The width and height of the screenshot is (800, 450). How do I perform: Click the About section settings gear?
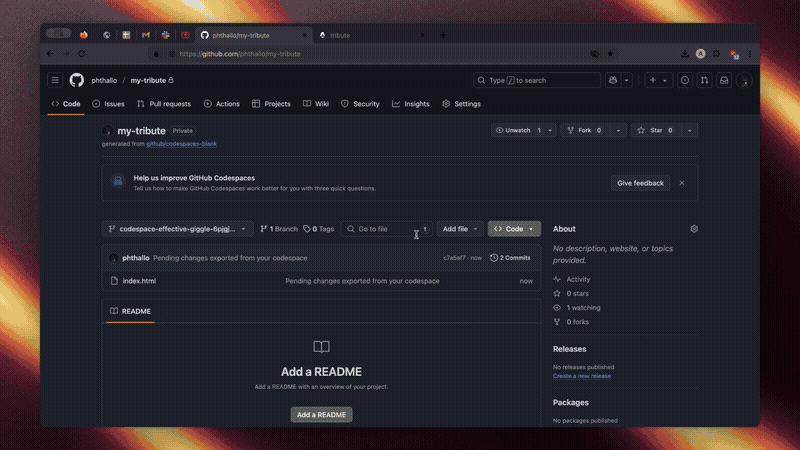coord(694,229)
